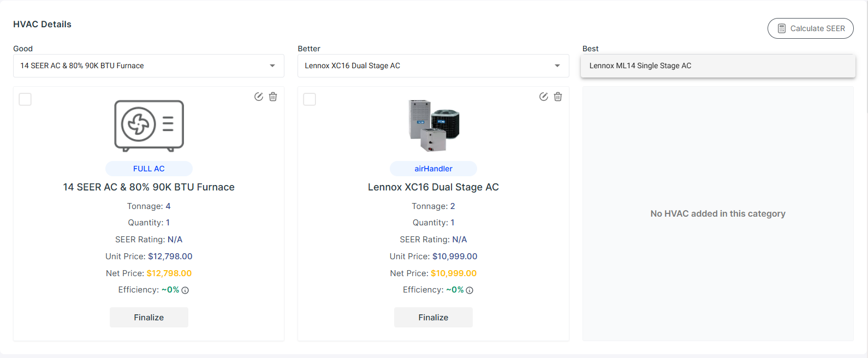Delete the Lennox XC16 Dual Stage entry
The height and width of the screenshot is (358, 868).
tap(558, 97)
